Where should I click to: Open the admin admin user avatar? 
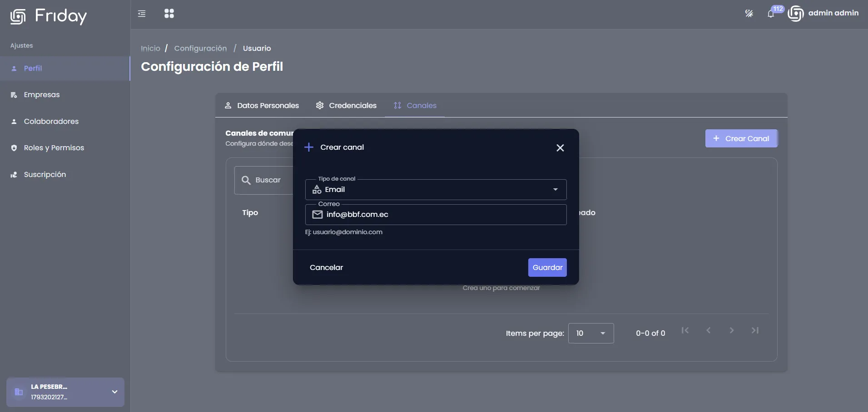[796, 14]
